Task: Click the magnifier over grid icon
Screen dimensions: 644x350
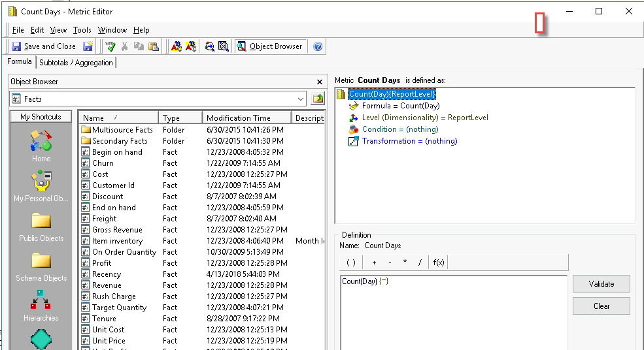Action: click(224, 46)
